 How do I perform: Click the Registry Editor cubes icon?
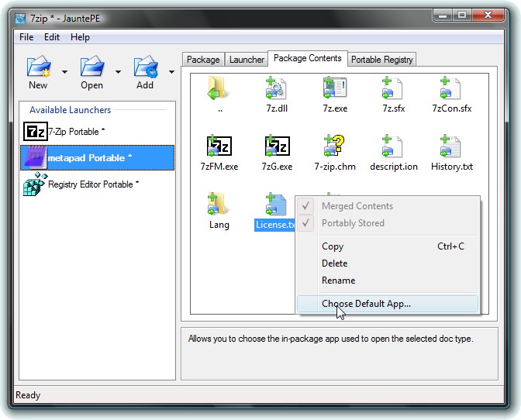tap(35, 184)
